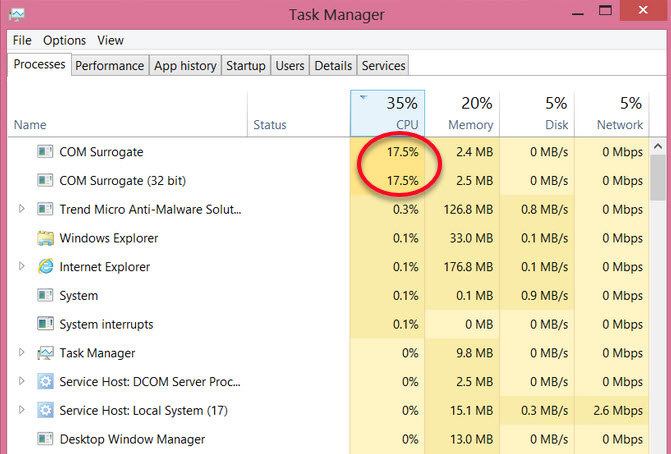Expand the Internet Explorer process group
Viewport: 671px width, 454px height.
pyautogui.click(x=22, y=267)
